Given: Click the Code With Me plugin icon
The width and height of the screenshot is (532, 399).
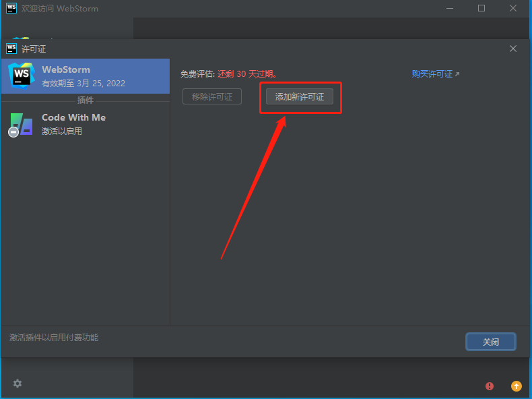Looking at the screenshot, I should click(21, 125).
